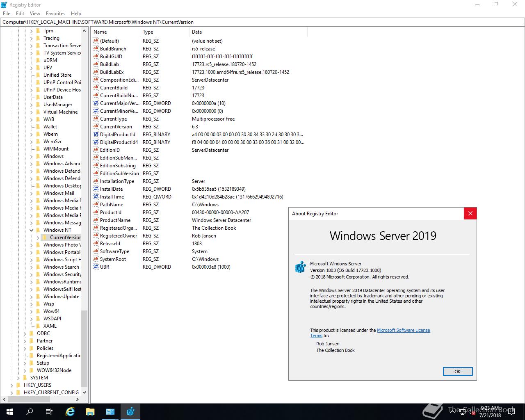This screenshot has height=420, width=525.
Task: Click the DigitalProductId binary value icon
Action: tap(96, 134)
